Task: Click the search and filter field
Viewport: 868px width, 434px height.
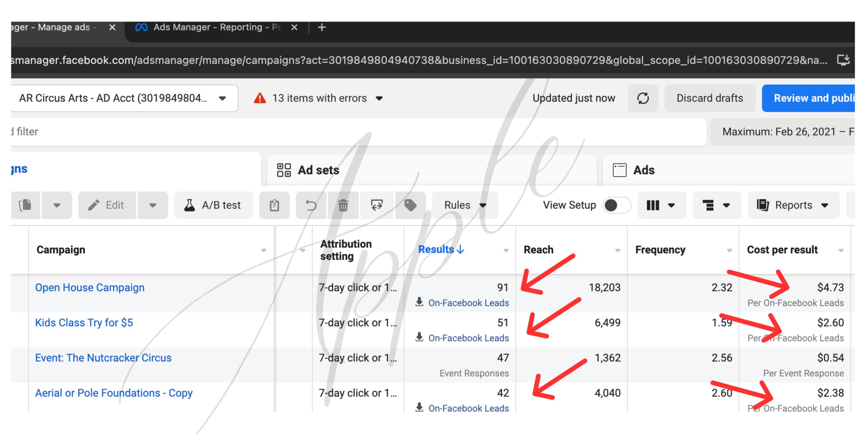Action: click(x=358, y=132)
